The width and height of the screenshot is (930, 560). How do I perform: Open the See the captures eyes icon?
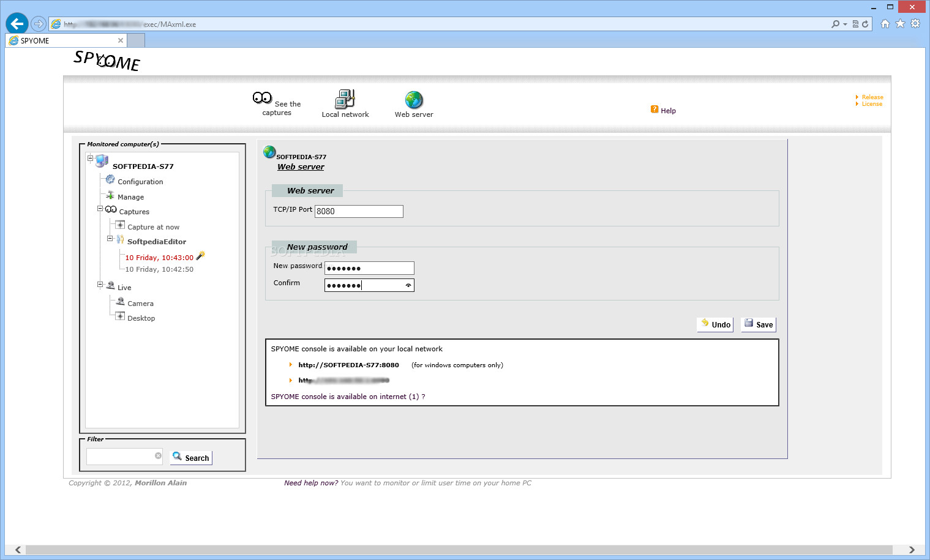(262, 98)
